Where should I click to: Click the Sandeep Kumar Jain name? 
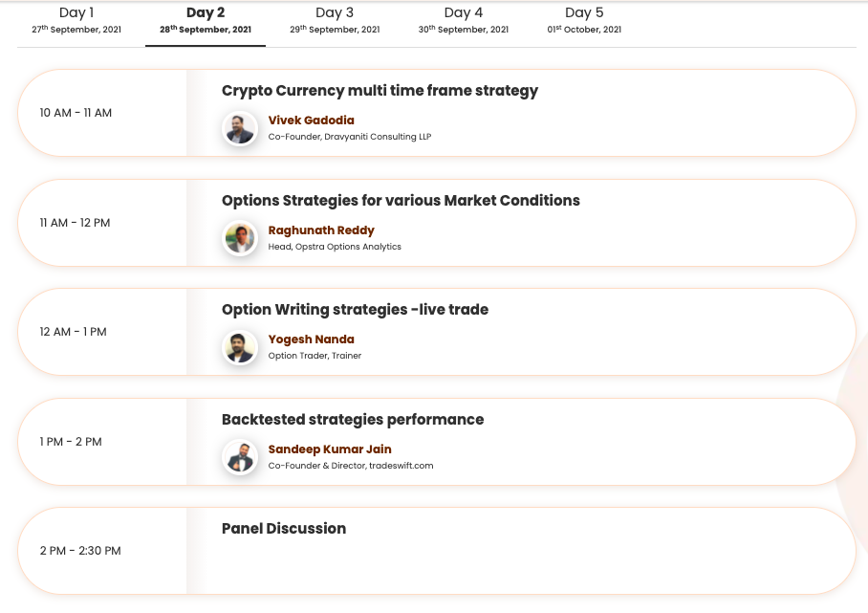click(x=330, y=449)
